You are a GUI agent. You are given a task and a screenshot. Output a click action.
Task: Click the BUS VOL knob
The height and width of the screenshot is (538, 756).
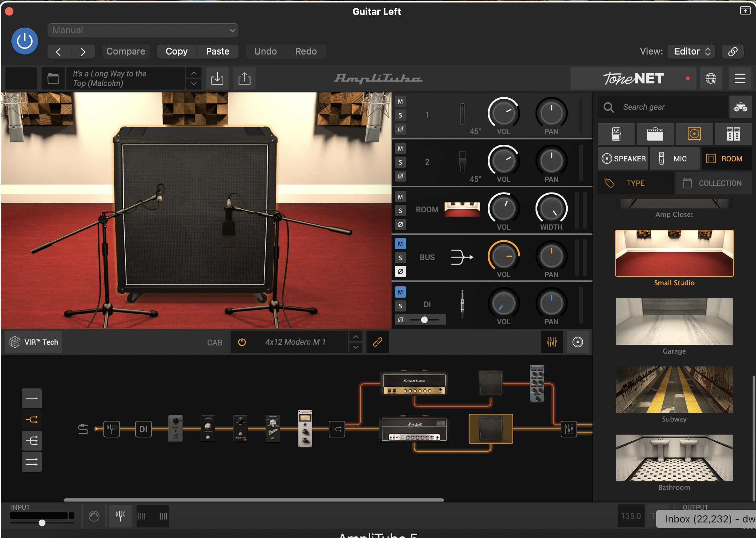[x=504, y=256]
